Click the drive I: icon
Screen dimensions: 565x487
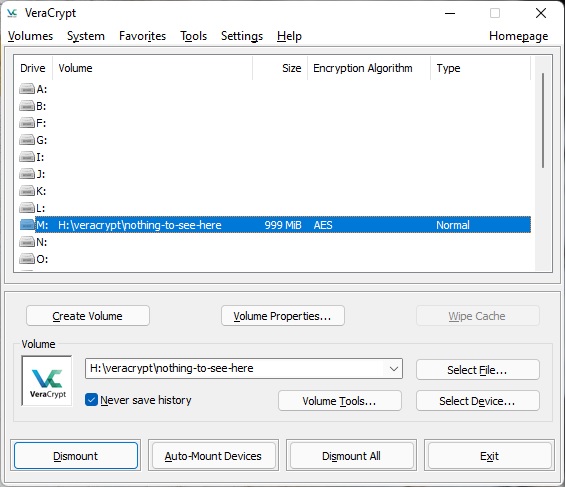click(x=27, y=157)
